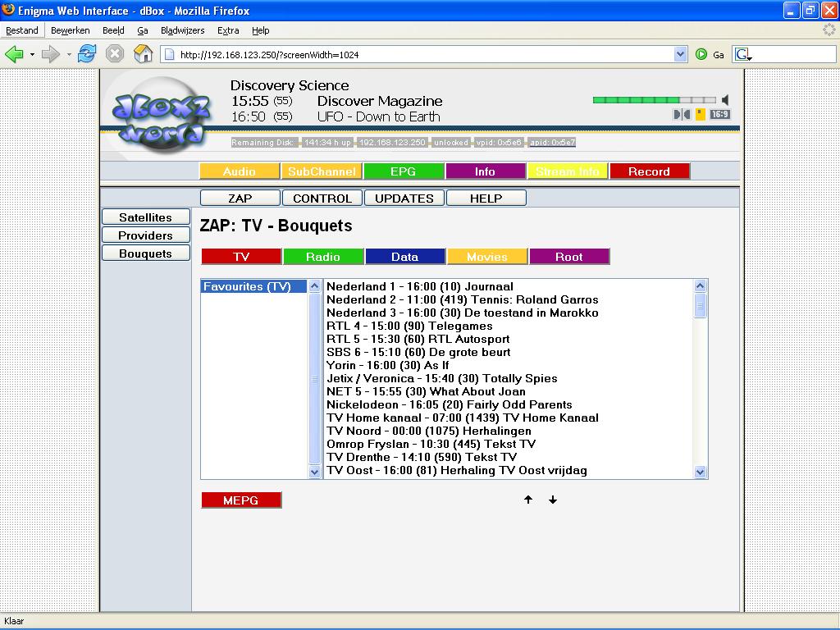Click the Providers sidebar button
Viewport: 840px width, 630px height.
[x=146, y=235]
